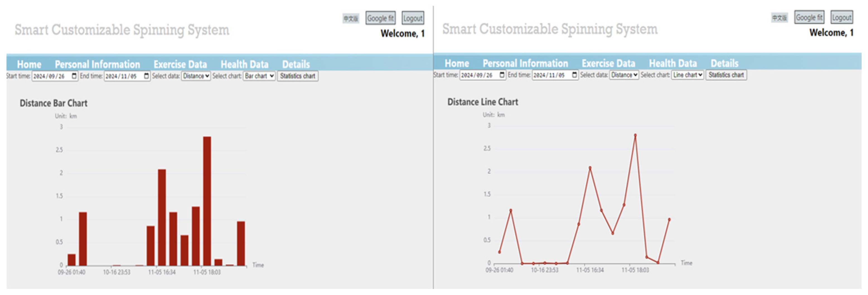Switch language with 中文版 button above line chart

tap(779, 18)
